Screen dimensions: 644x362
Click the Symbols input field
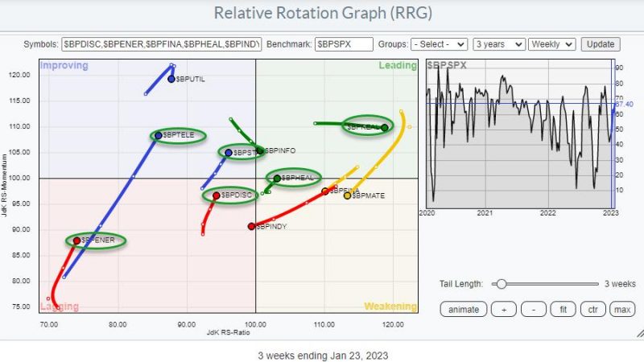point(162,44)
